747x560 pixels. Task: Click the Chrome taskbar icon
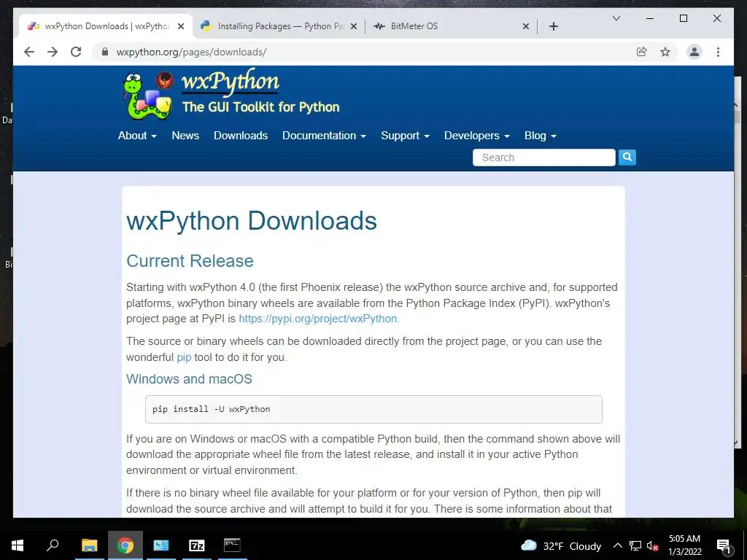[125, 545]
